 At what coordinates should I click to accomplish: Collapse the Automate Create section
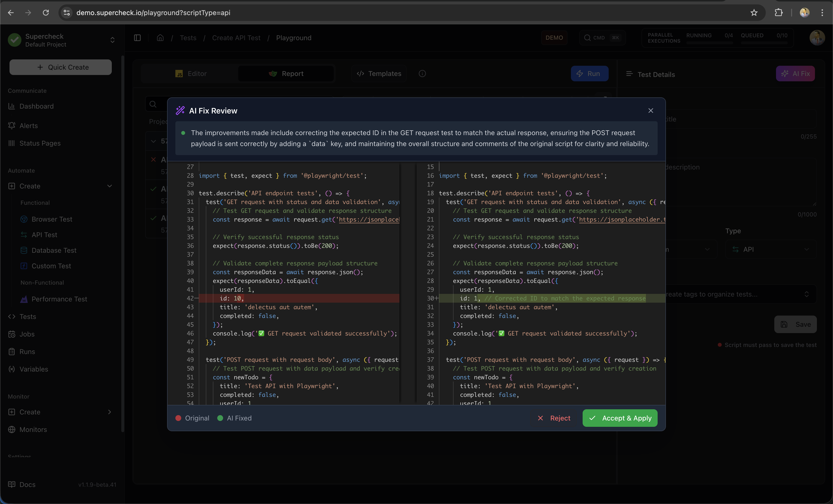pyautogui.click(x=109, y=186)
